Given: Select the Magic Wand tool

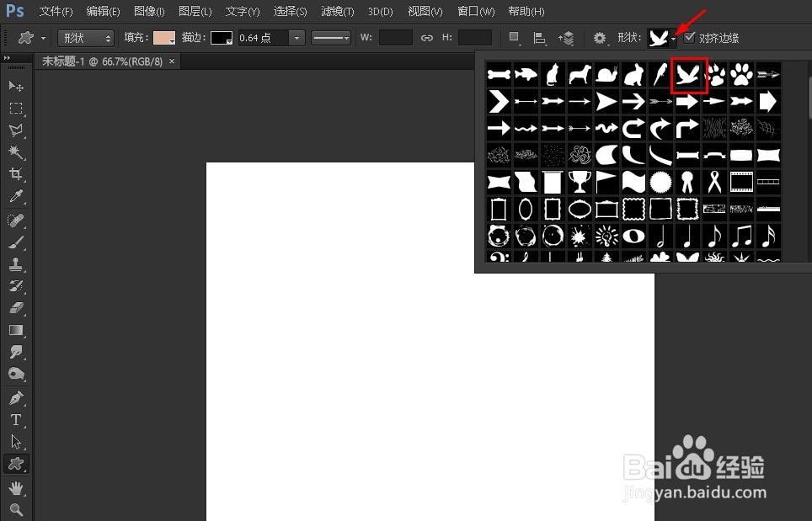Looking at the screenshot, I should 16,152.
